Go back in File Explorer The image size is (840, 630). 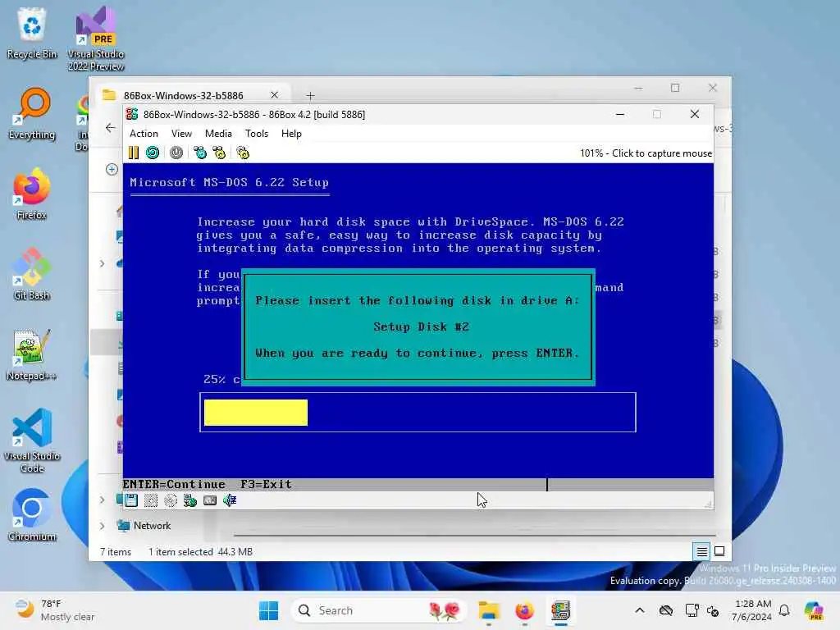[x=111, y=127]
